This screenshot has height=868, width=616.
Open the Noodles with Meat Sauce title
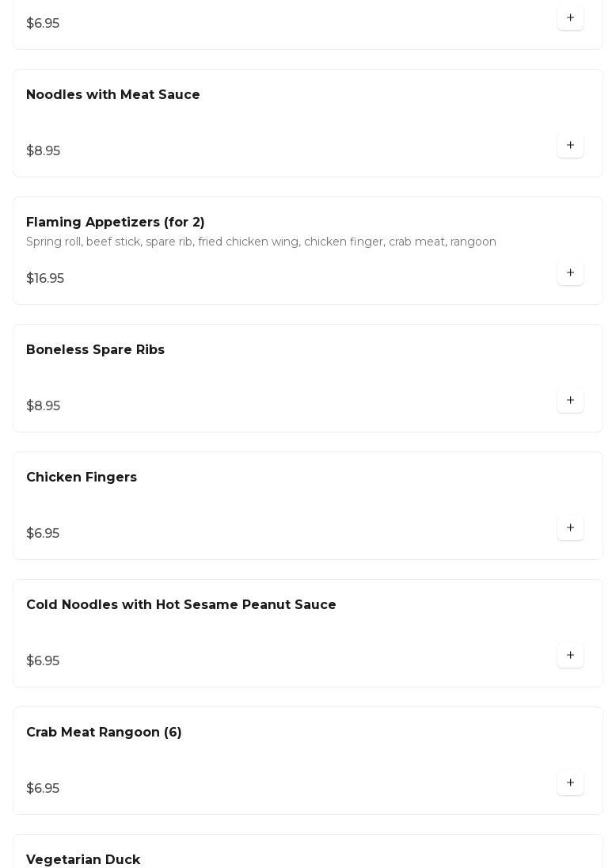point(113,95)
